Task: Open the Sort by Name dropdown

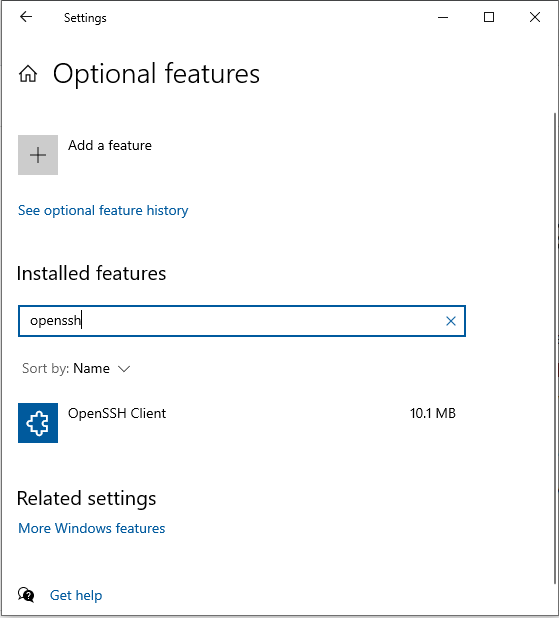Action: pyautogui.click(x=76, y=369)
